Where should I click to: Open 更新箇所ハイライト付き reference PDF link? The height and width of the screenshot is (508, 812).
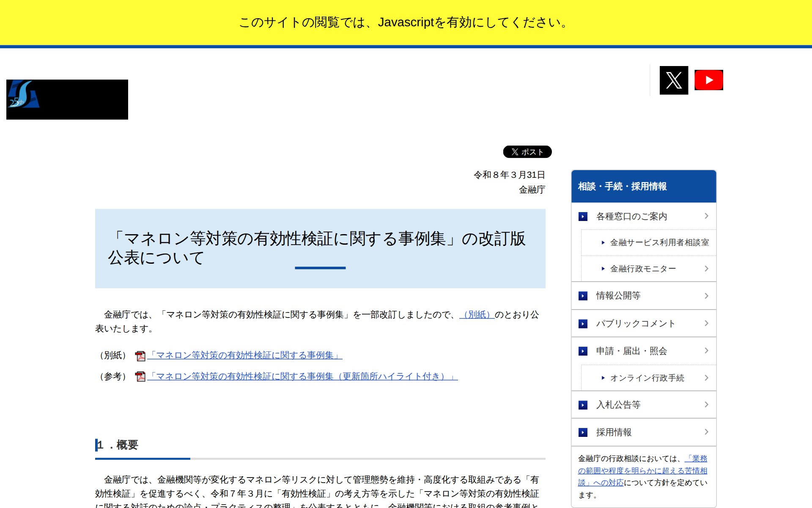[302, 376]
